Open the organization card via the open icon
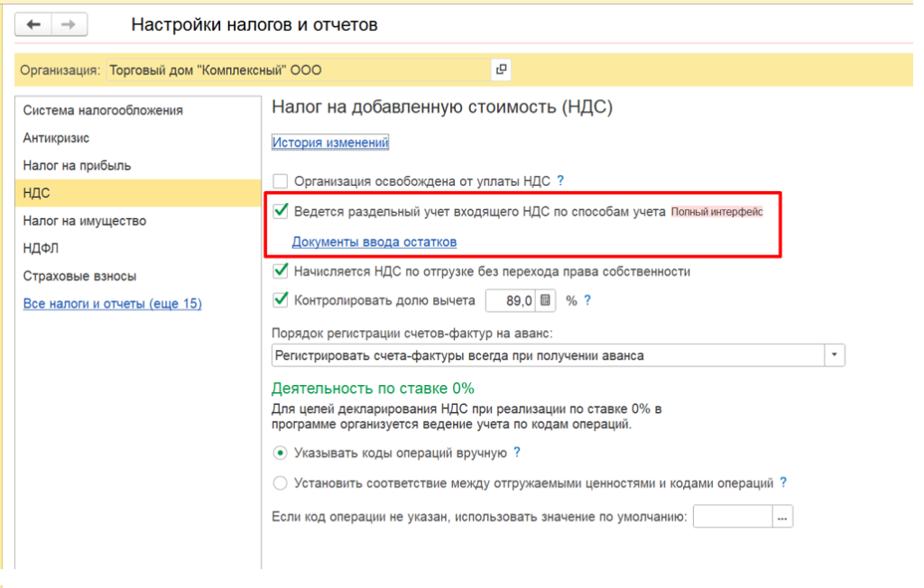 click(x=500, y=69)
